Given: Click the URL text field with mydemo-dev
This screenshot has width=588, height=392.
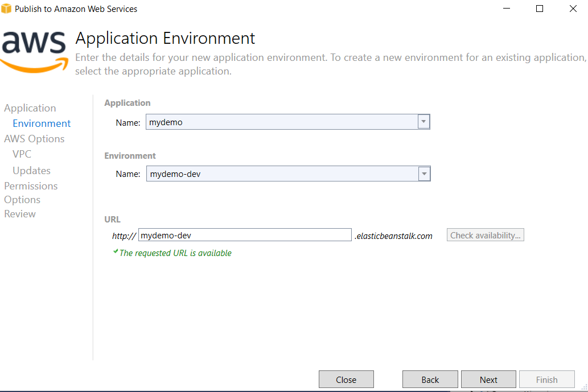Looking at the screenshot, I should [x=245, y=235].
